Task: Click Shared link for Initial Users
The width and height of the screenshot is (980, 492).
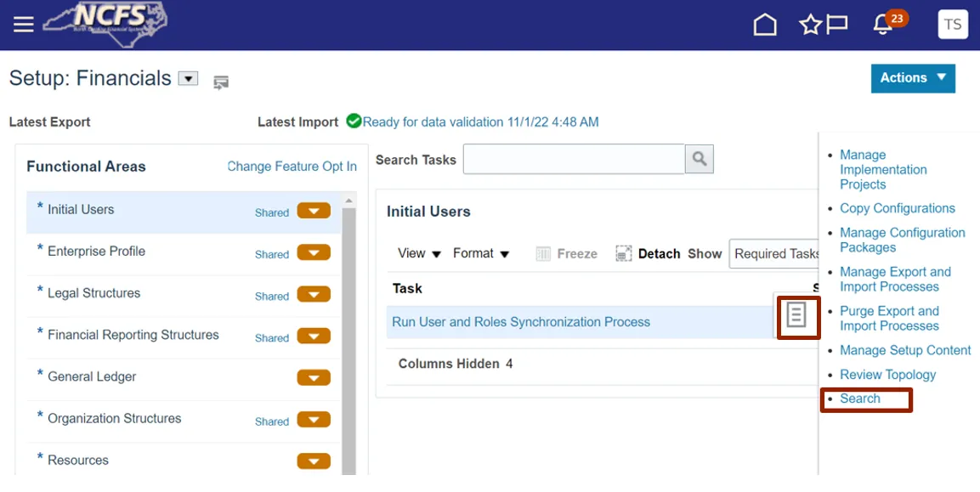Action: (x=272, y=212)
